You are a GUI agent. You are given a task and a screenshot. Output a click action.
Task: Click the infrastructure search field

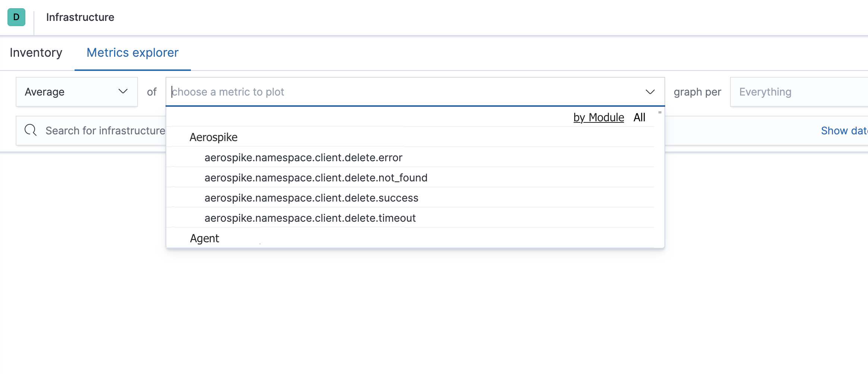[112, 130]
